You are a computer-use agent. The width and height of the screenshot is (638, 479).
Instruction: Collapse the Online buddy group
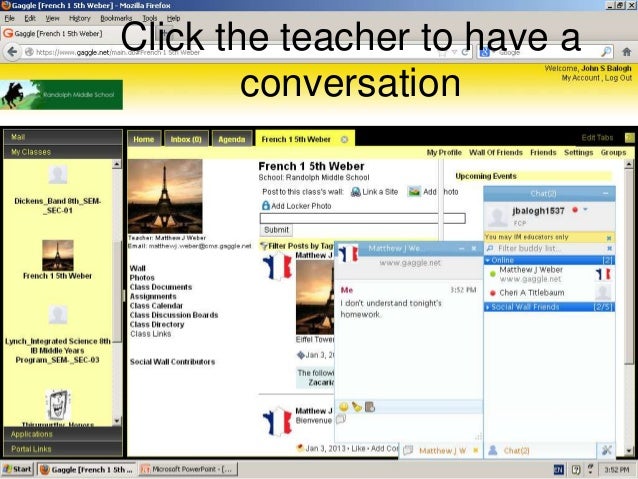pyautogui.click(x=487, y=260)
